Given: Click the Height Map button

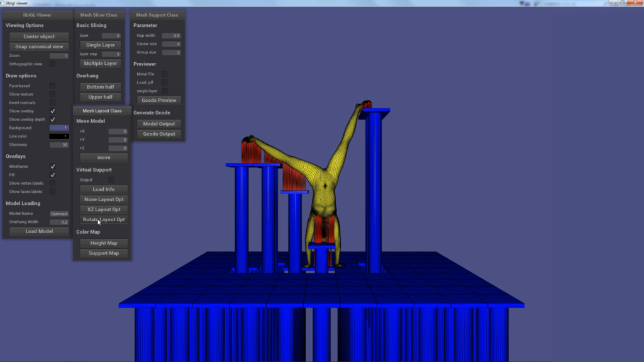Looking at the screenshot, I should point(104,243).
